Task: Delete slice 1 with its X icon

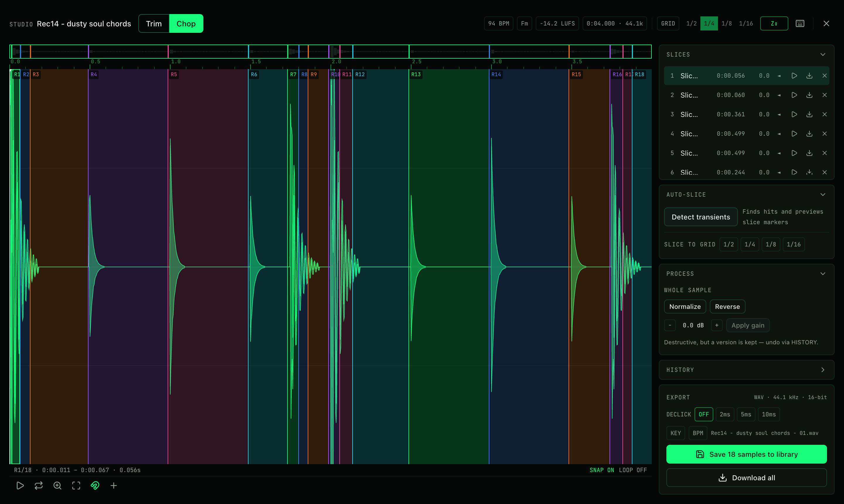Action: click(x=825, y=76)
